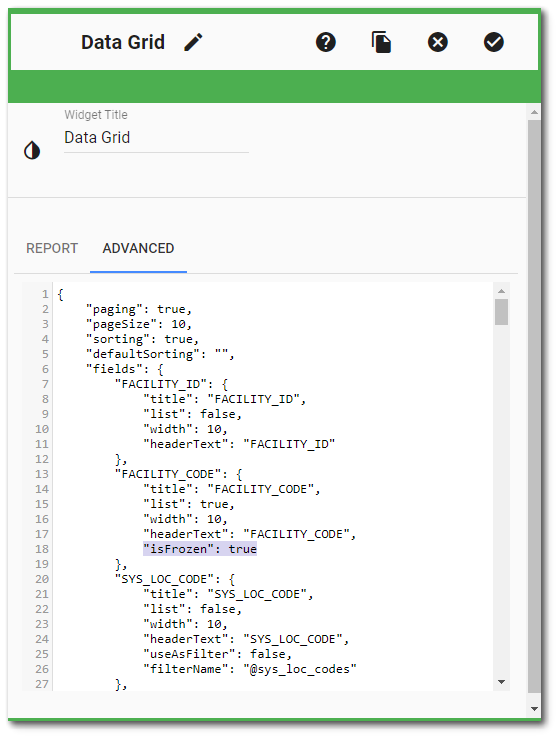Click the "pageSize": 10 line

pyautogui.click(x=139, y=324)
